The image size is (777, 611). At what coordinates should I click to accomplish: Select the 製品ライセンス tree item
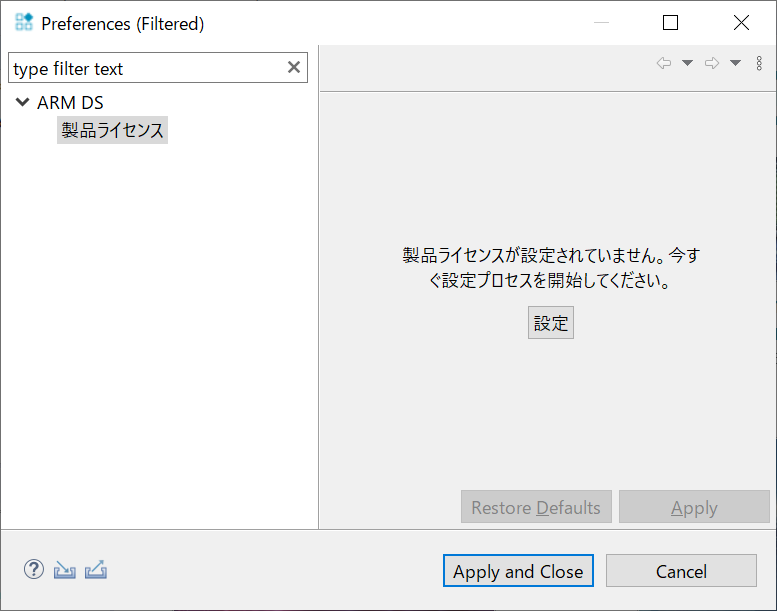(112, 130)
